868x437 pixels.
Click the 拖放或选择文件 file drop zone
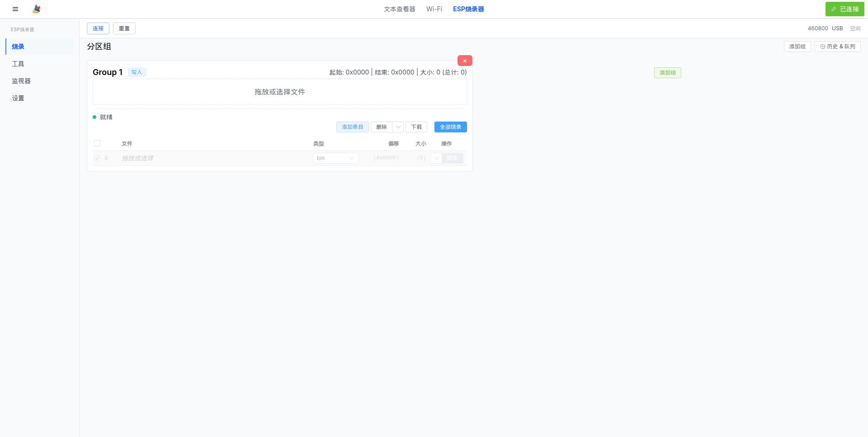tap(279, 92)
